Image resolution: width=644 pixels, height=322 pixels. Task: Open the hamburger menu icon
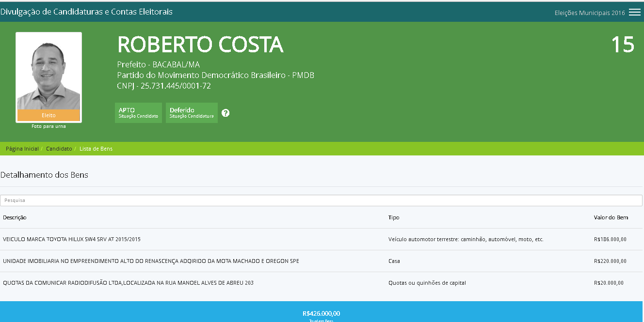pyautogui.click(x=635, y=13)
